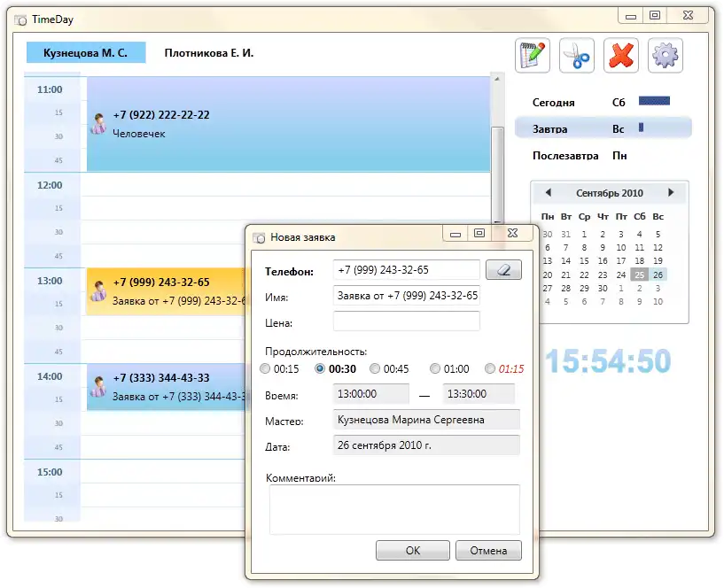The height and width of the screenshot is (588, 724).
Task: Switch to Кузнецова М. С. tab
Action: [86, 52]
